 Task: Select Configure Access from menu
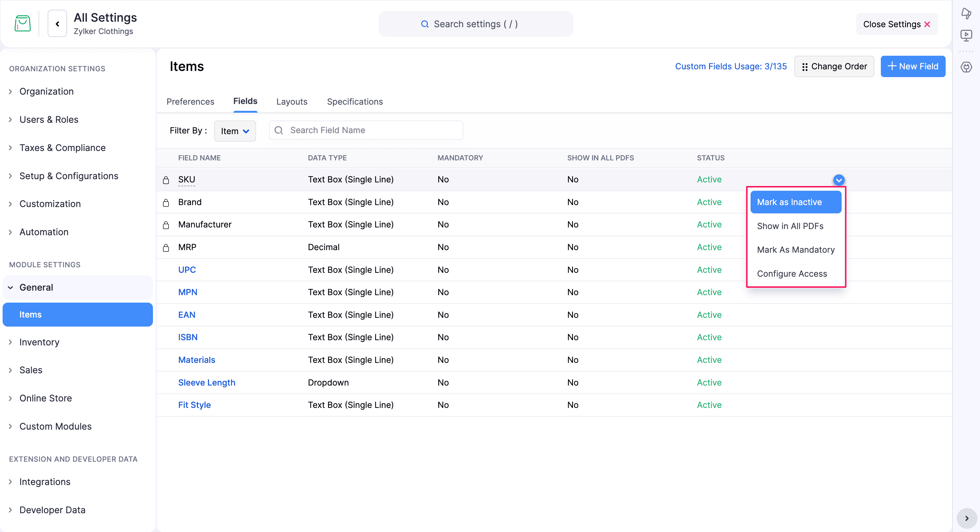point(796,273)
